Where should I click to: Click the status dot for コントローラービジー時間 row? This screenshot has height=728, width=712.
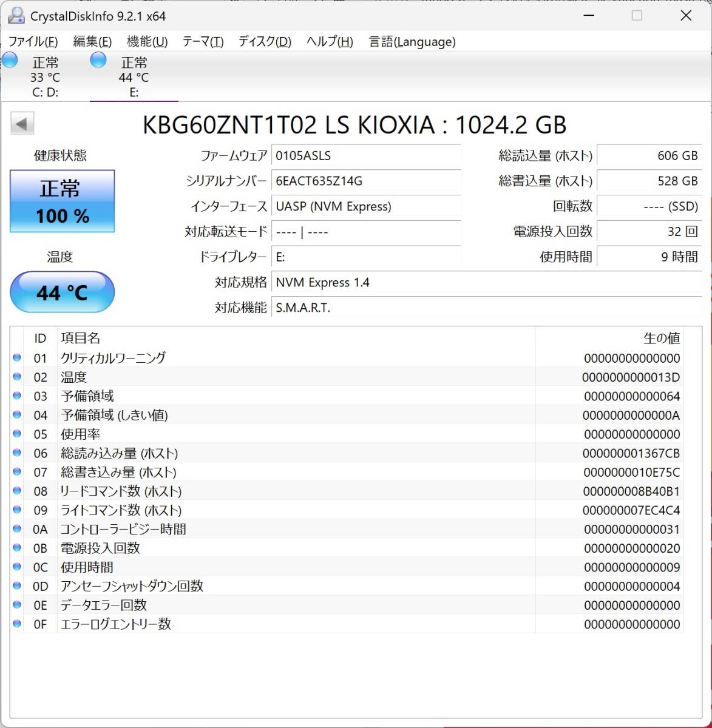pos(17,528)
